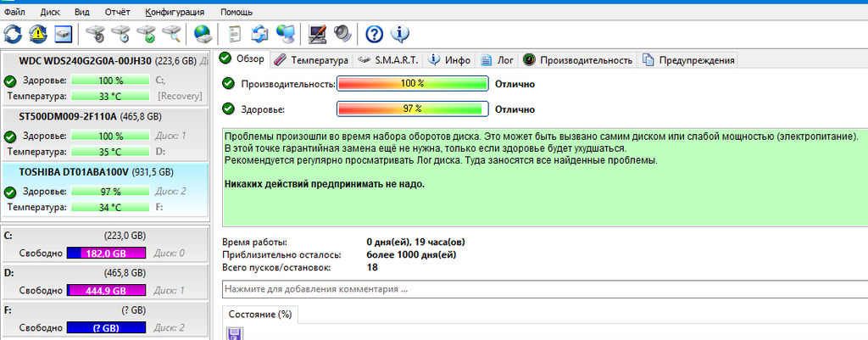Screen dimensions: 868x340
Task: Click the floppy save icon under Состояние (%)
Action: coord(234,334)
